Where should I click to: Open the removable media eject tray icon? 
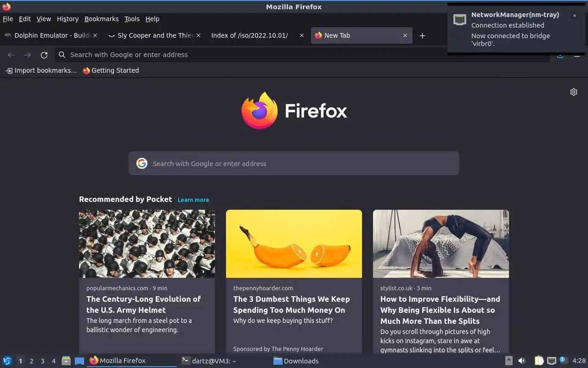pyautogui.click(x=509, y=361)
